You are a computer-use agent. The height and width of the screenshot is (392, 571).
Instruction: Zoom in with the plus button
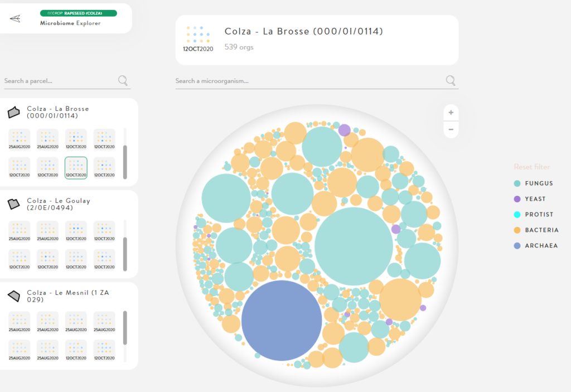(451, 113)
